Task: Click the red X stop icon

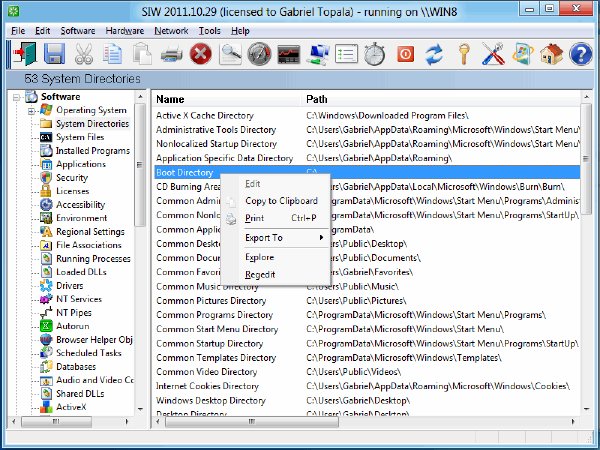Action: [x=201, y=54]
